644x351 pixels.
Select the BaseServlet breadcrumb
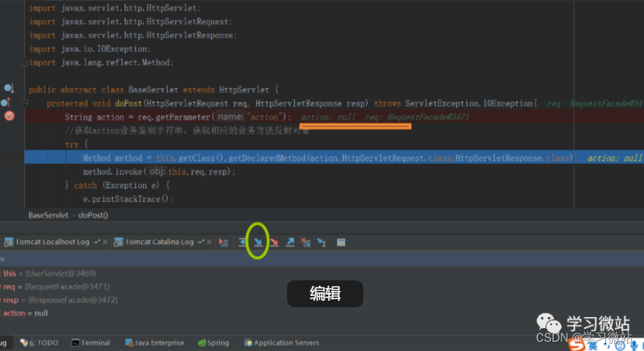(x=48, y=215)
